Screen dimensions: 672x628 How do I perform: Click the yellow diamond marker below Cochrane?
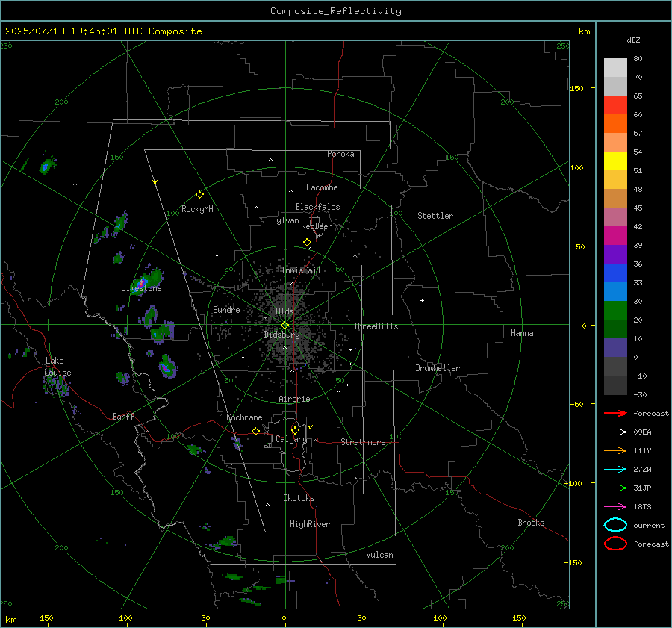[256, 431]
